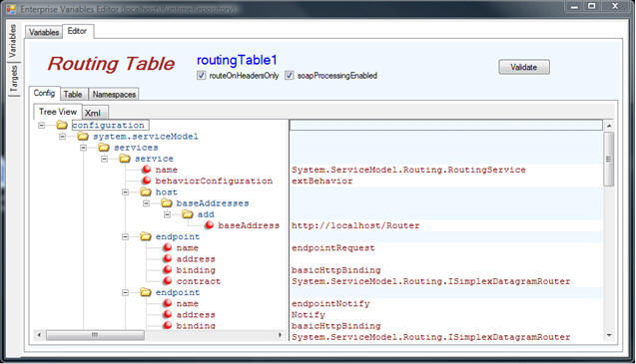Click the empty value field at top
This screenshot has width=636, height=364.
pos(446,125)
